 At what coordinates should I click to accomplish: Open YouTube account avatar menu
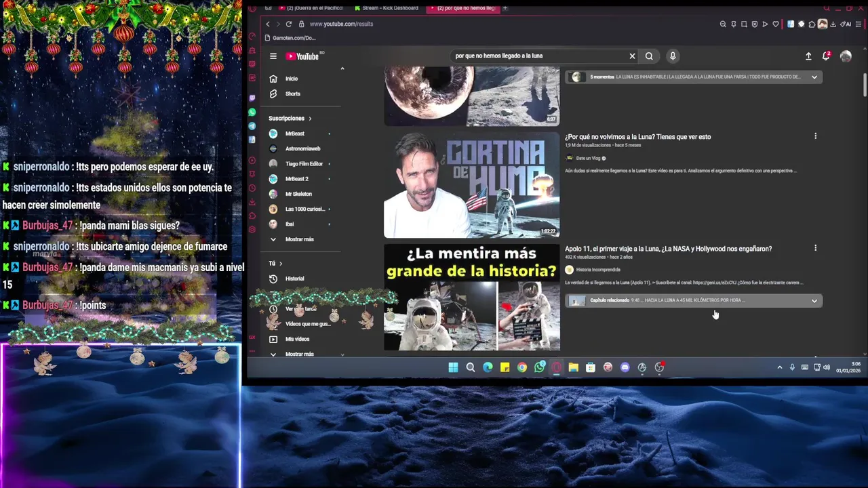tap(846, 56)
